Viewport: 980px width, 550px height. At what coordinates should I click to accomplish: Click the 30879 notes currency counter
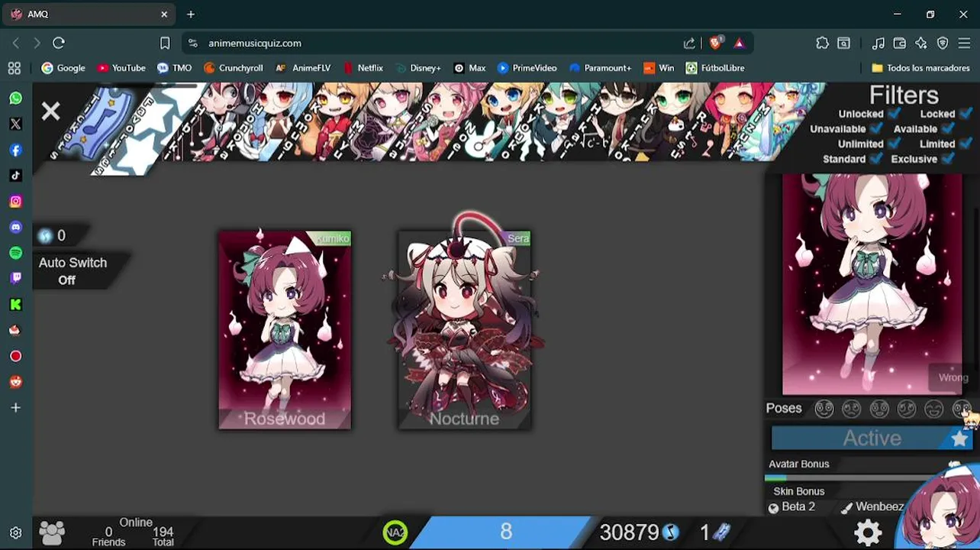click(x=640, y=532)
